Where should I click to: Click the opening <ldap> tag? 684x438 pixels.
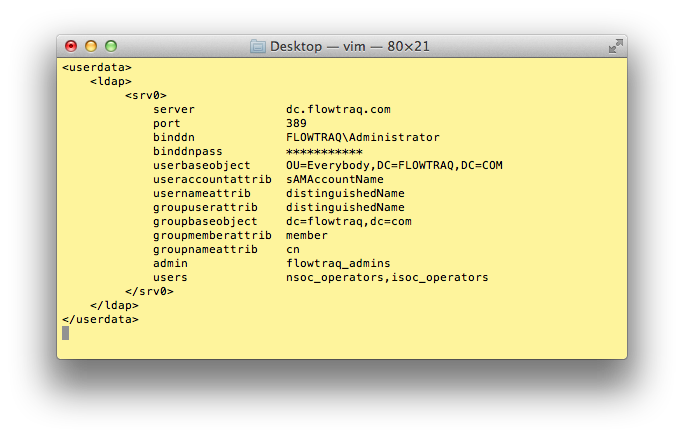tap(111, 82)
